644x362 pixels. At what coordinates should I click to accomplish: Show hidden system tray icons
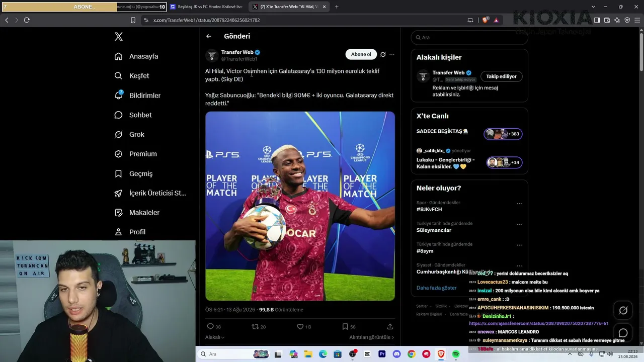[571, 354]
